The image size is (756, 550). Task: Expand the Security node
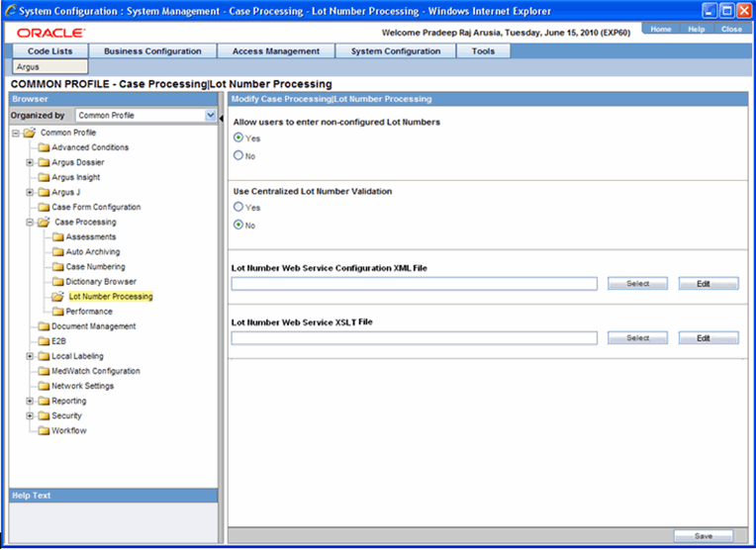click(x=30, y=416)
